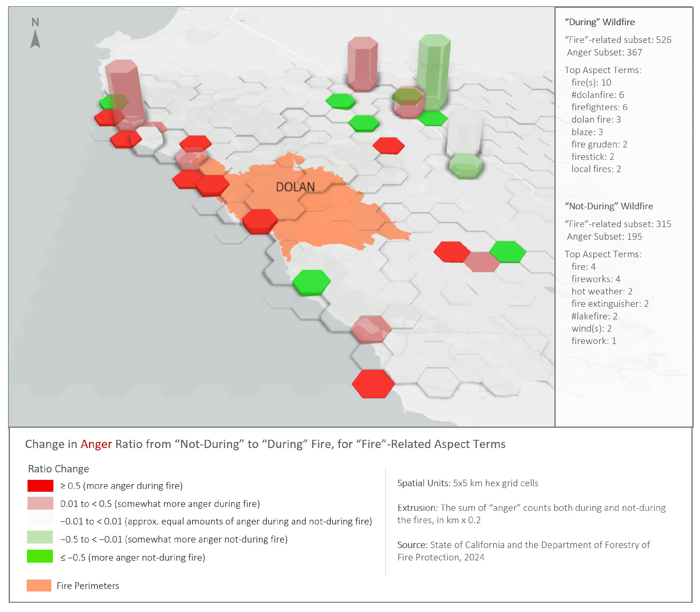Select the tall green extruded hexagon
The image size is (700, 612).
434,70
